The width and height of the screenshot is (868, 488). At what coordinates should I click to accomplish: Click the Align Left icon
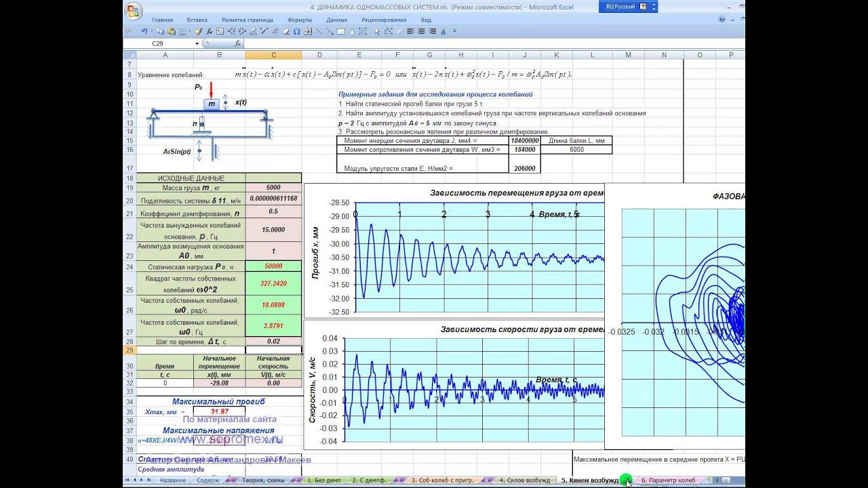tap(410, 31)
